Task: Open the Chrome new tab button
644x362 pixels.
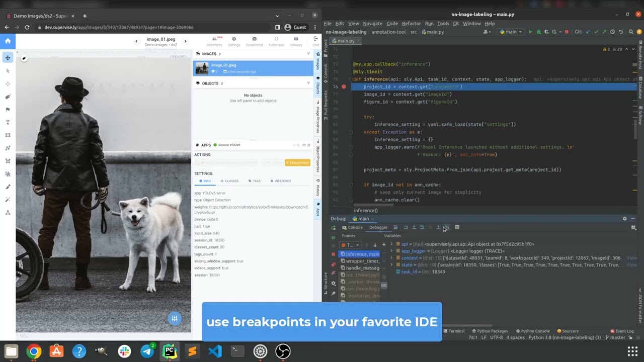Action: 85,16
